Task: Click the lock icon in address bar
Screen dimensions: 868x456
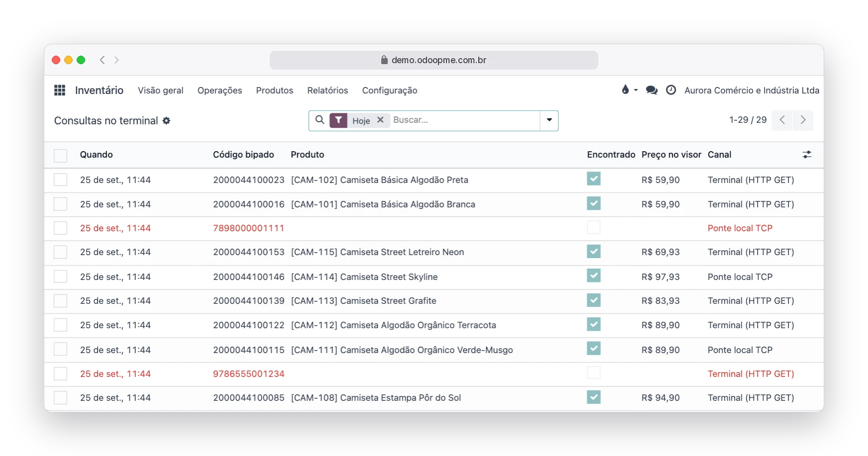Action: point(384,60)
